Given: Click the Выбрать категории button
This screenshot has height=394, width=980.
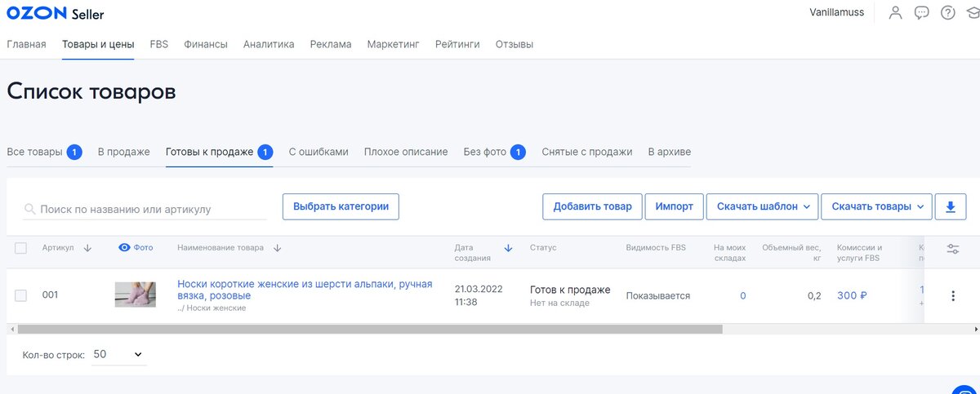Looking at the screenshot, I should pos(341,206).
